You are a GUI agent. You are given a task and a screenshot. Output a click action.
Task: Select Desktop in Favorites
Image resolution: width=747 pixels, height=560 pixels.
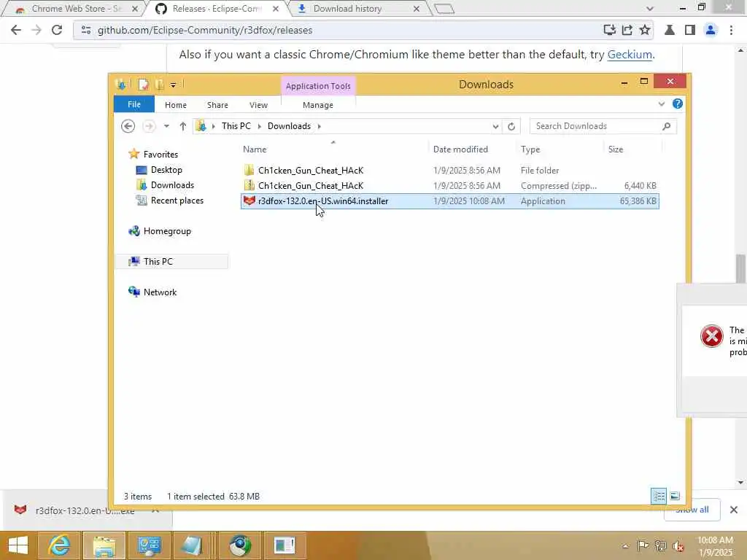tap(166, 169)
